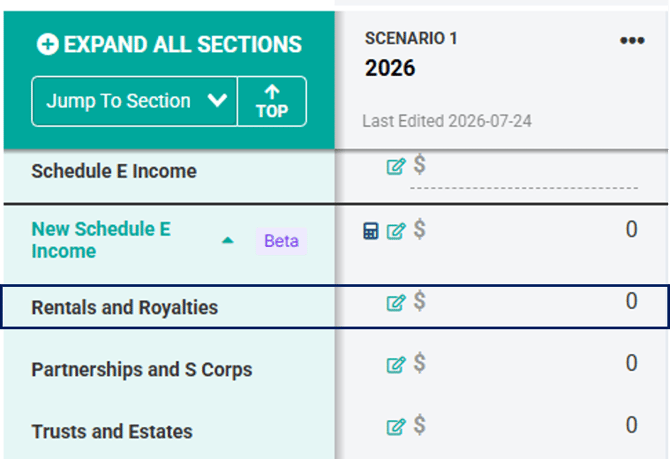Click the edit icon for New Schedule E Income
This screenshot has width=670, height=459.
(x=396, y=231)
